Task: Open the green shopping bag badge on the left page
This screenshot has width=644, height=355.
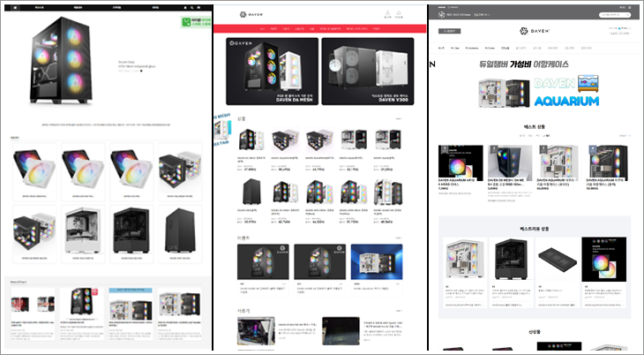Action: click(196, 22)
